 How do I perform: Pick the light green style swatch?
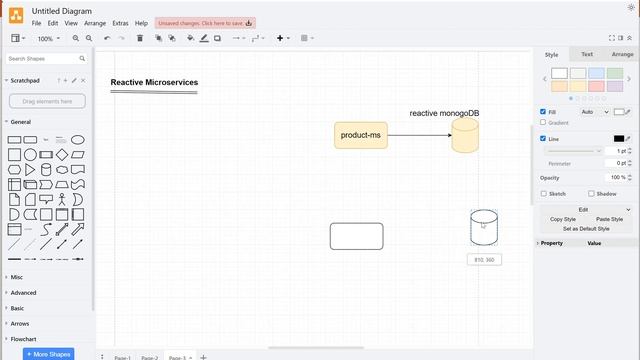coord(615,73)
